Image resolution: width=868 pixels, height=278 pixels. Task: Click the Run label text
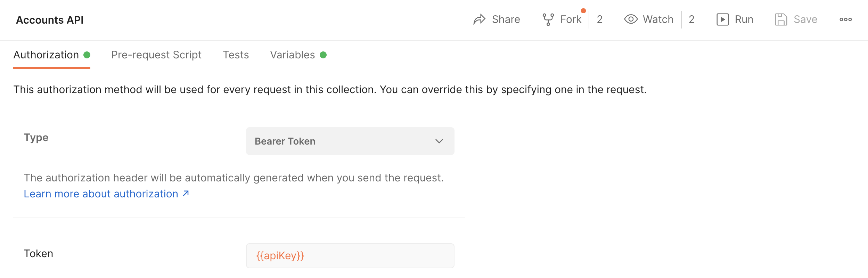tap(744, 19)
